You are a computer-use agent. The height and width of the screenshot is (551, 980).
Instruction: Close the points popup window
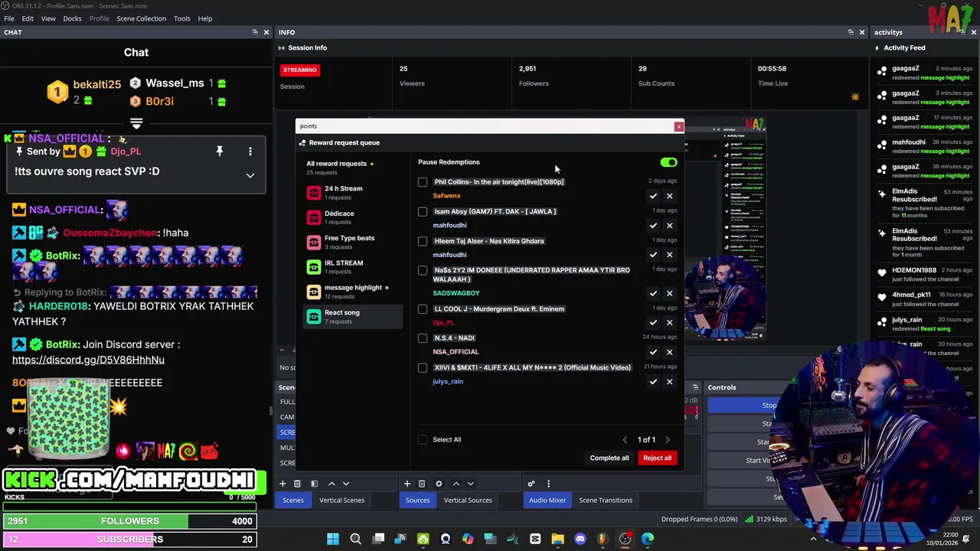coord(678,126)
